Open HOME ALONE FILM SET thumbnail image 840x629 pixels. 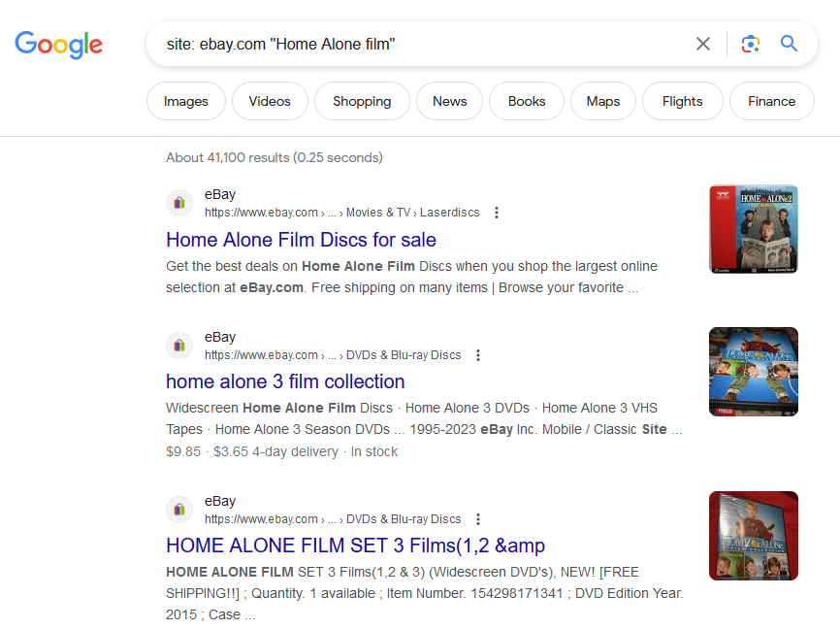coord(754,536)
